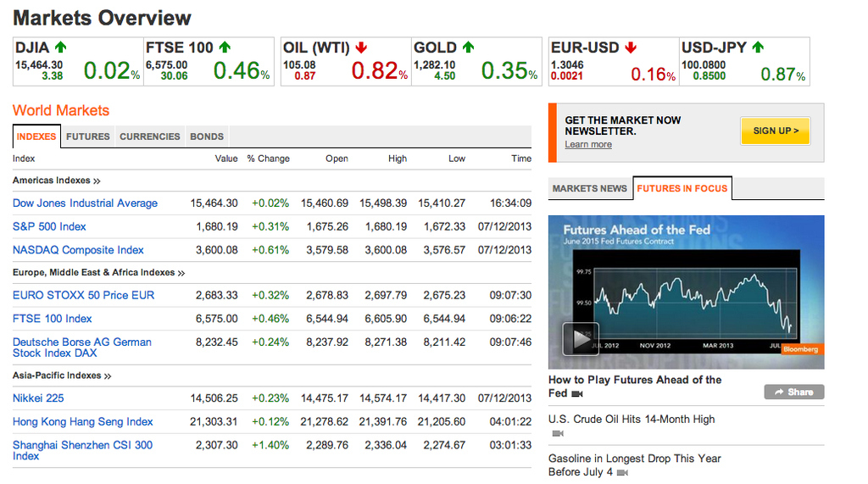Screen dimensions: 868x484
Task: Click the Share button under the video
Action: click(x=793, y=392)
